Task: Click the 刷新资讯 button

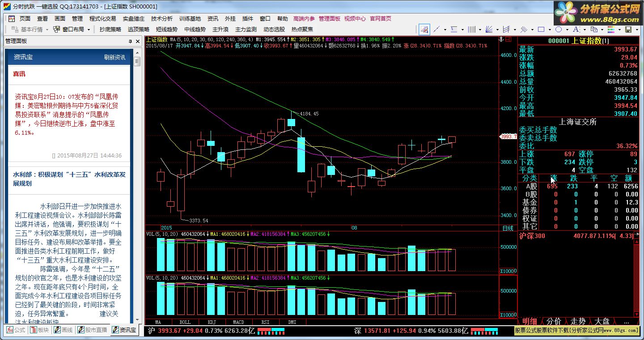Action: (x=115, y=57)
